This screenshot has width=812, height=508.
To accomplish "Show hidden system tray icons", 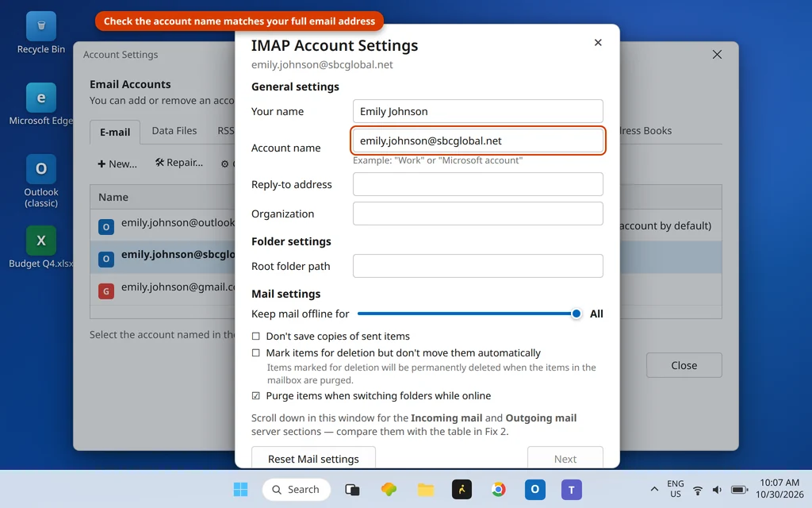I will 654,489.
